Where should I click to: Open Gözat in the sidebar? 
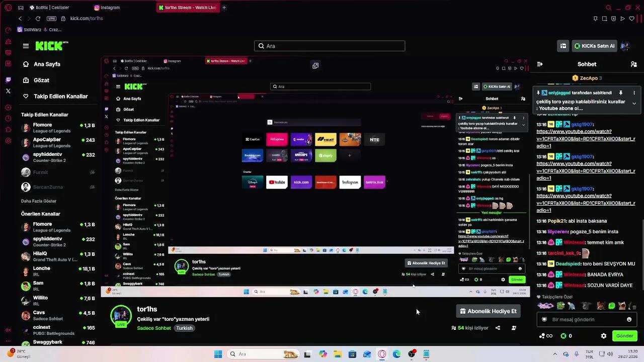coord(36,80)
